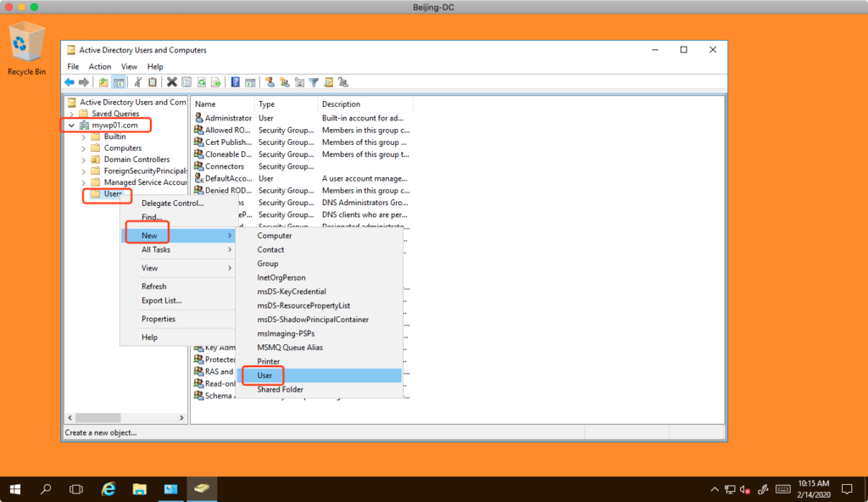Open the Action menu

tap(99, 66)
